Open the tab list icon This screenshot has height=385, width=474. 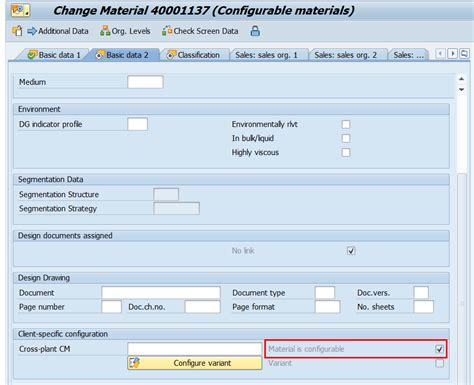click(x=464, y=54)
